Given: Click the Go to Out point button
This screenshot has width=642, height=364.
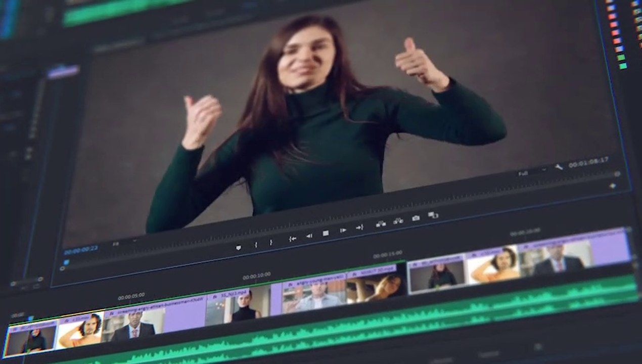Looking at the screenshot, I should (x=359, y=227).
